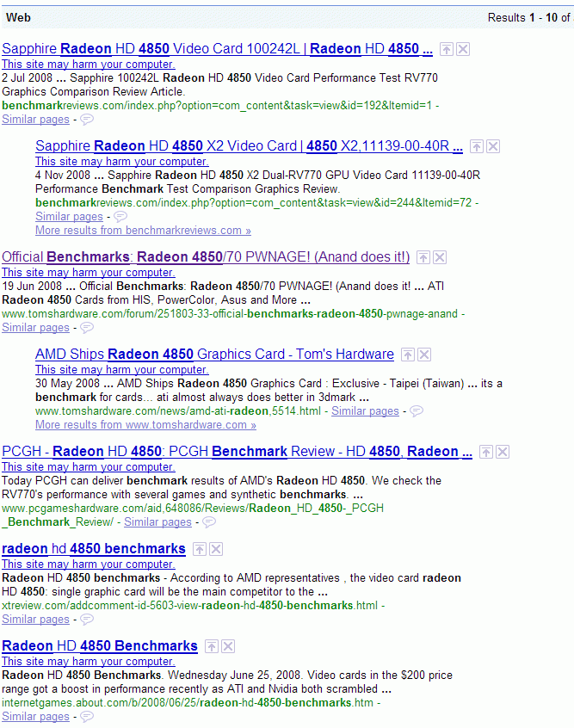Open comment bubble for Official Benchmarks forum result
The height and width of the screenshot is (728, 574).
(87, 328)
